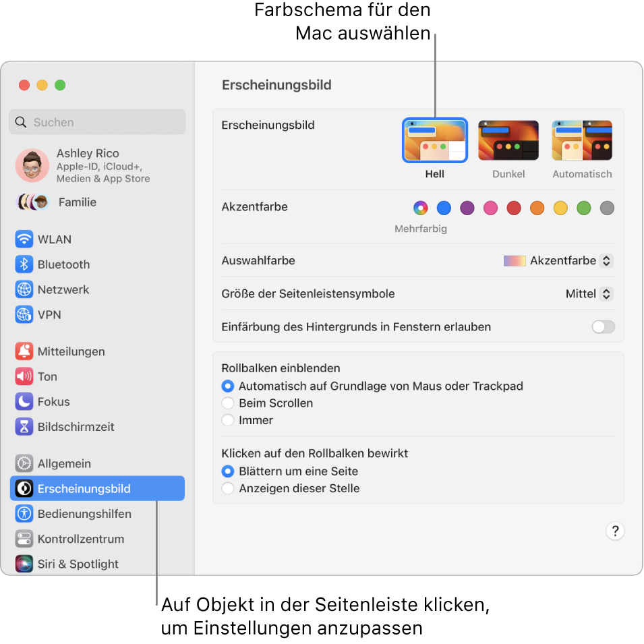Select 'Beim Scrollen' for Rollbalken einblenden
Image resolution: width=644 pixels, height=644 pixels.
(x=229, y=403)
